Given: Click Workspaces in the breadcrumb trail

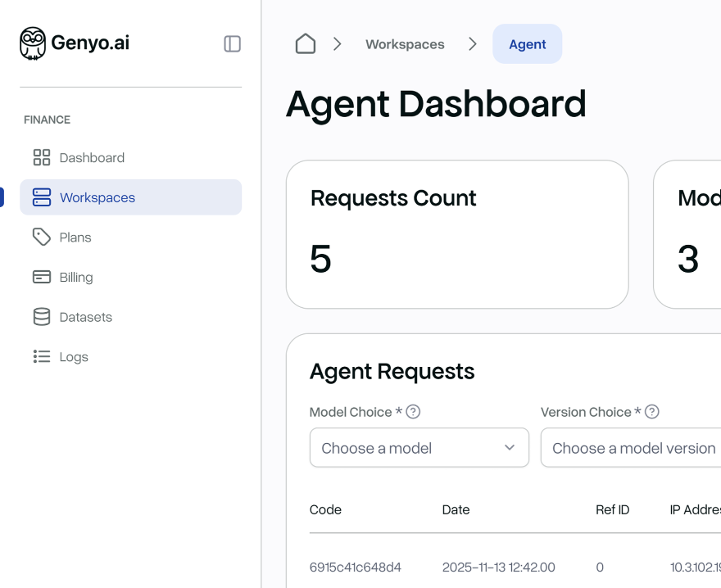Looking at the screenshot, I should [x=405, y=43].
